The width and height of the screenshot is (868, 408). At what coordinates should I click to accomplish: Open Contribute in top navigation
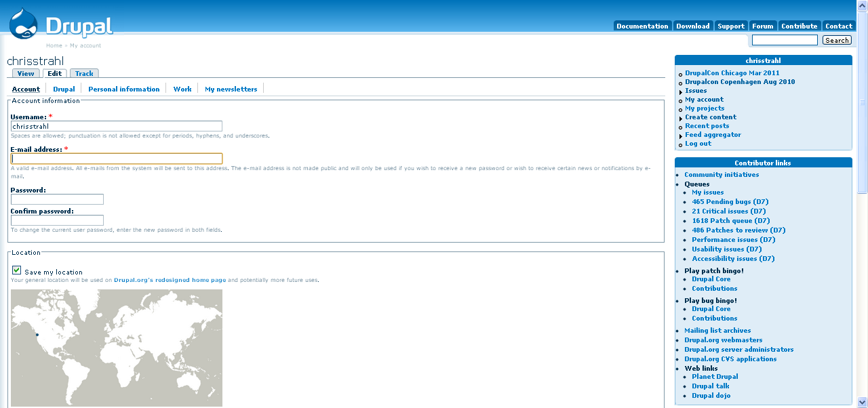pos(800,26)
